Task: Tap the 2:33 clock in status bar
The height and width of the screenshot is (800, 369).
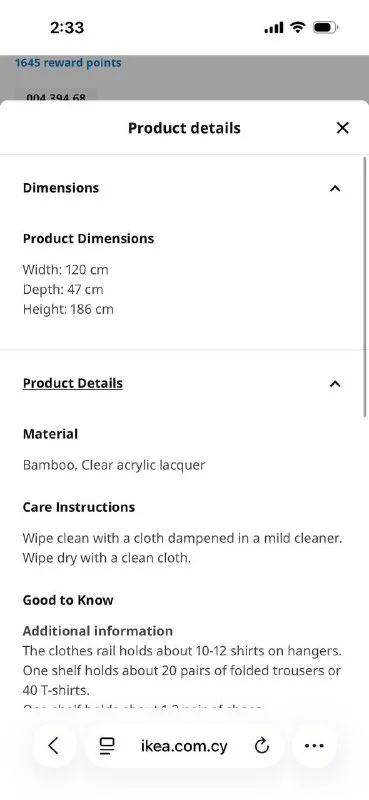Action: click(x=67, y=28)
